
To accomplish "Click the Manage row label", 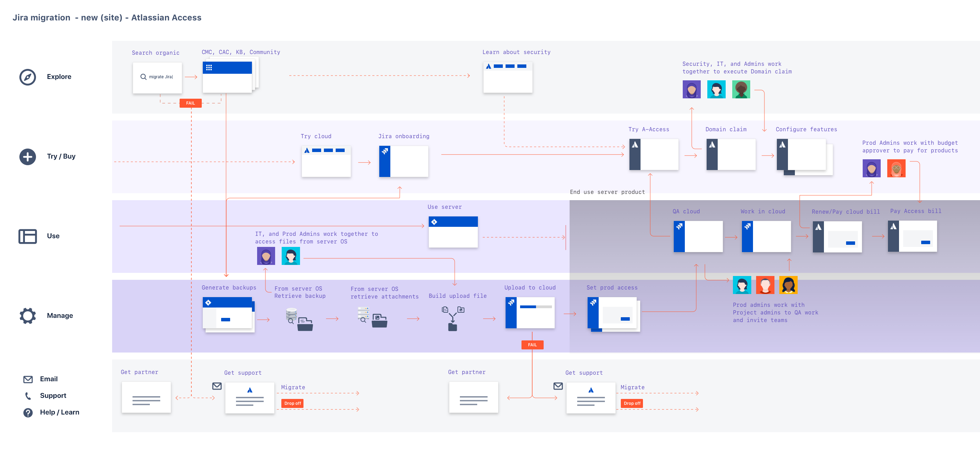I will [x=60, y=315].
